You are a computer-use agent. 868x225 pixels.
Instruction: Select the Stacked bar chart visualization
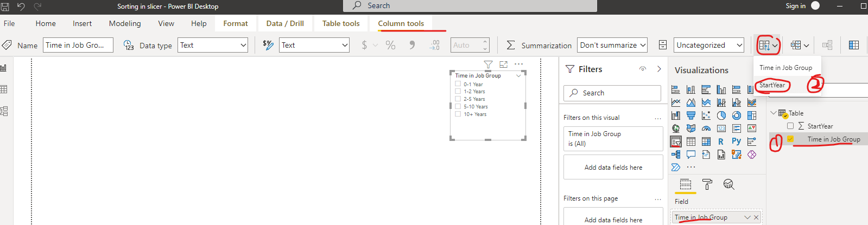676,89
